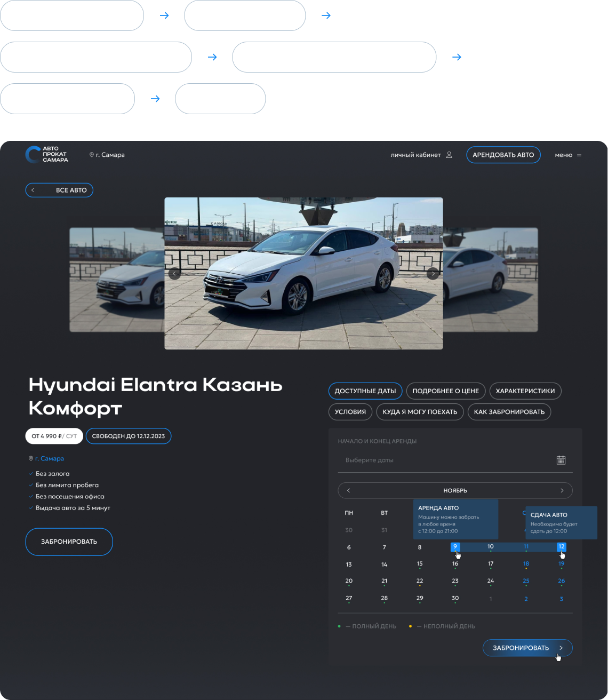This screenshot has height=700, width=608.
Task: Select day 11 in the calendar
Action: [526, 547]
